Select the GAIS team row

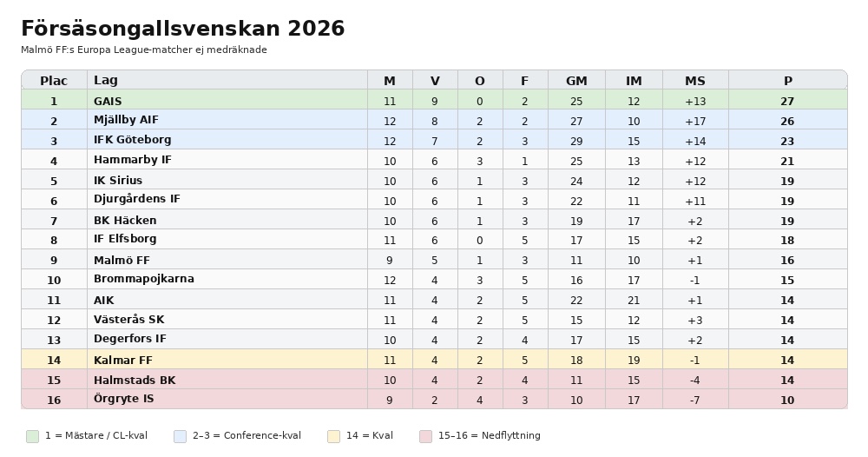[x=108, y=101]
